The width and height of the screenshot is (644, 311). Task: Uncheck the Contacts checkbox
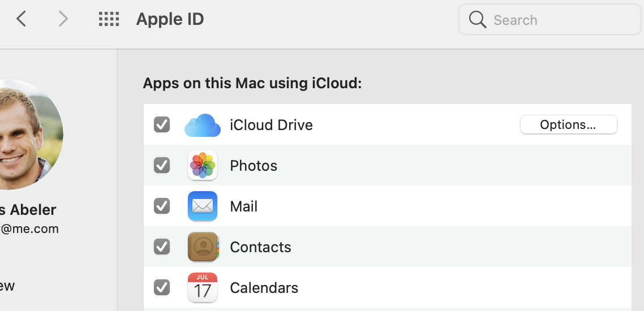(162, 247)
